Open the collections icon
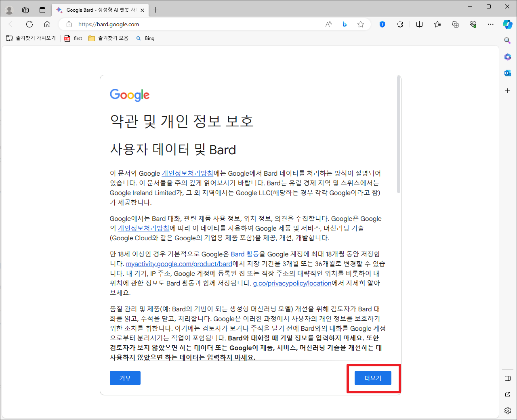This screenshot has width=517, height=420. click(455, 24)
